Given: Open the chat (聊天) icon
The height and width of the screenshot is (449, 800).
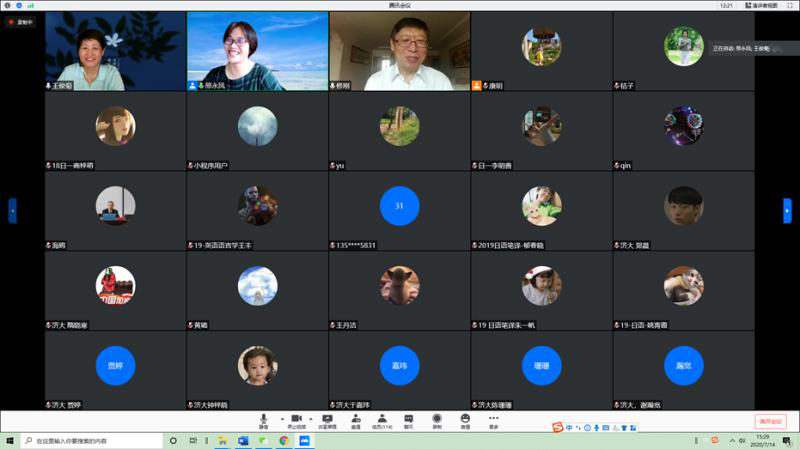Looking at the screenshot, I should tap(408, 419).
